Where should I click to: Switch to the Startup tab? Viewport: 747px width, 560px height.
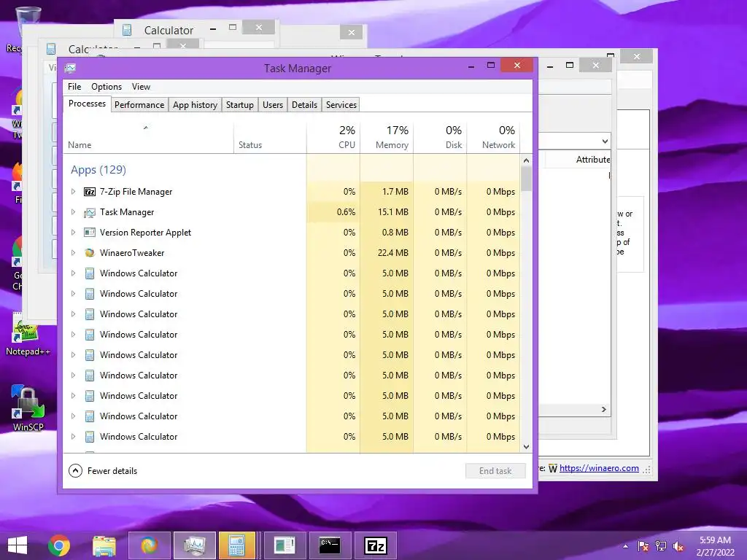tap(239, 105)
